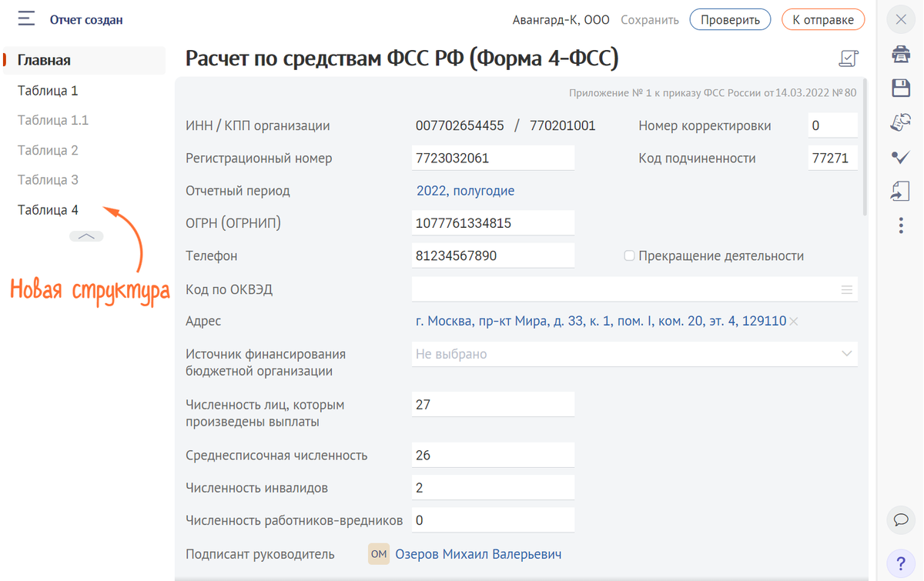Export the report via the send icon
The height and width of the screenshot is (581, 924).
(x=901, y=190)
